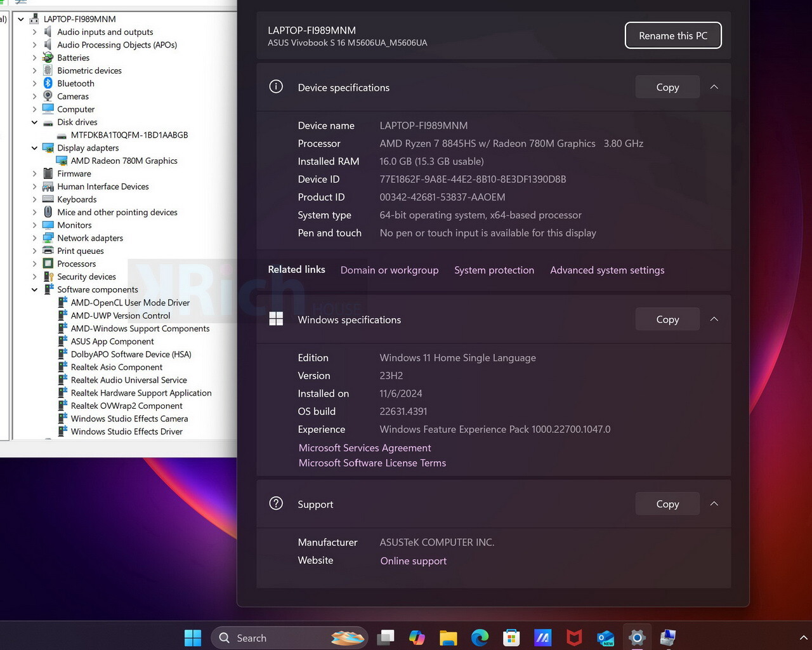The width and height of the screenshot is (812, 650).
Task: Open System protection link
Action: (494, 270)
